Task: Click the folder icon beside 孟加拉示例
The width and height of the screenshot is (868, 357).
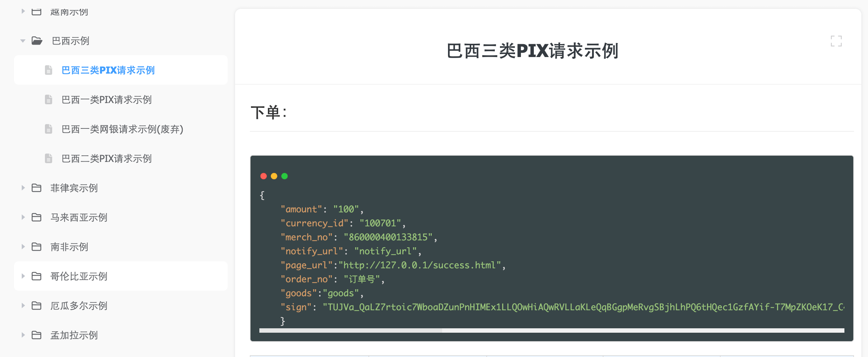Action: click(x=36, y=335)
